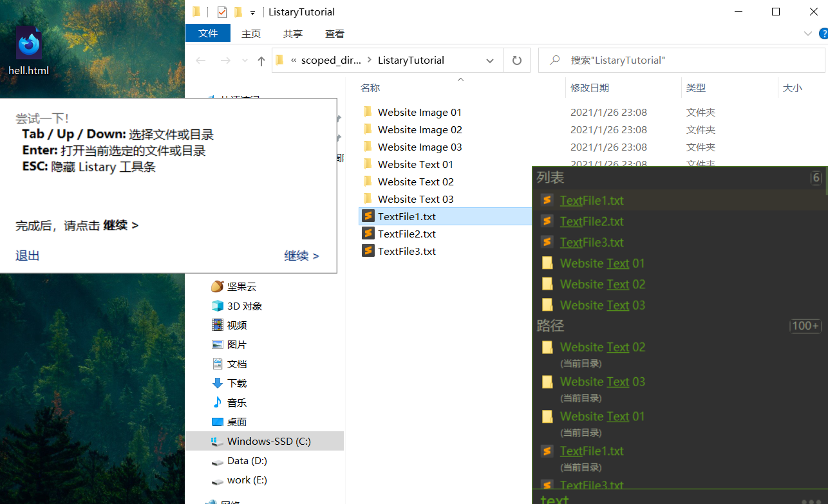The width and height of the screenshot is (828, 504).
Task: Click the Listary results scrollbar thumb
Action: [x=826, y=182]
